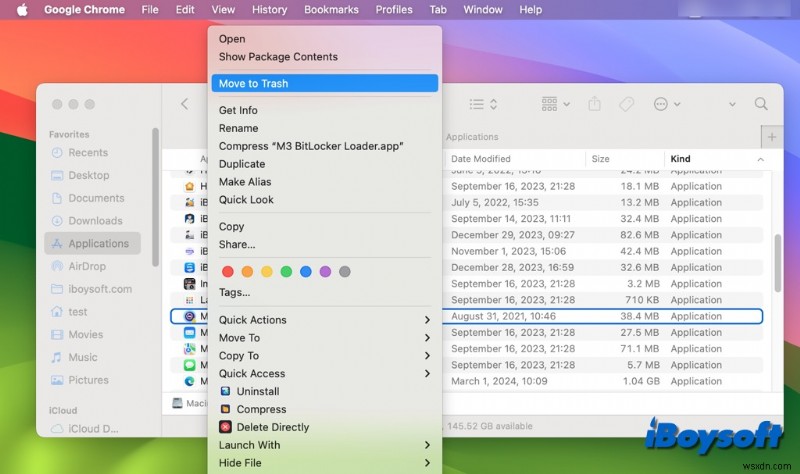The height and width of the screenshot is (474, 800).
Task: Expand the Launch With submenu
Action: coord(324,445)
